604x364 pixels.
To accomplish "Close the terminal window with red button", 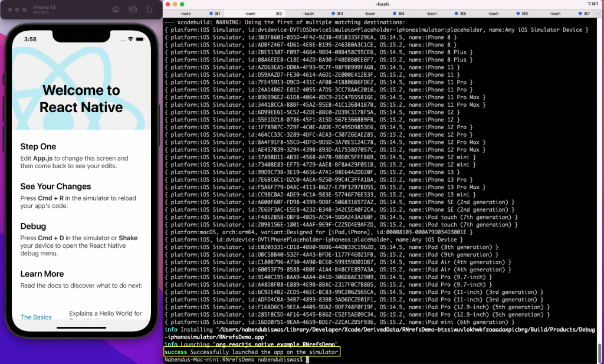I will [168, 4].
